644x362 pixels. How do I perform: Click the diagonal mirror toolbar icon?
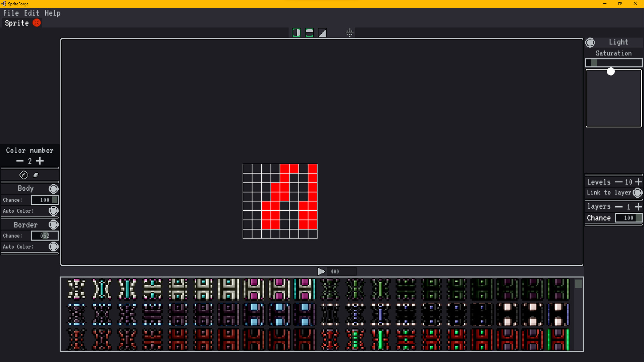[322, 33]
